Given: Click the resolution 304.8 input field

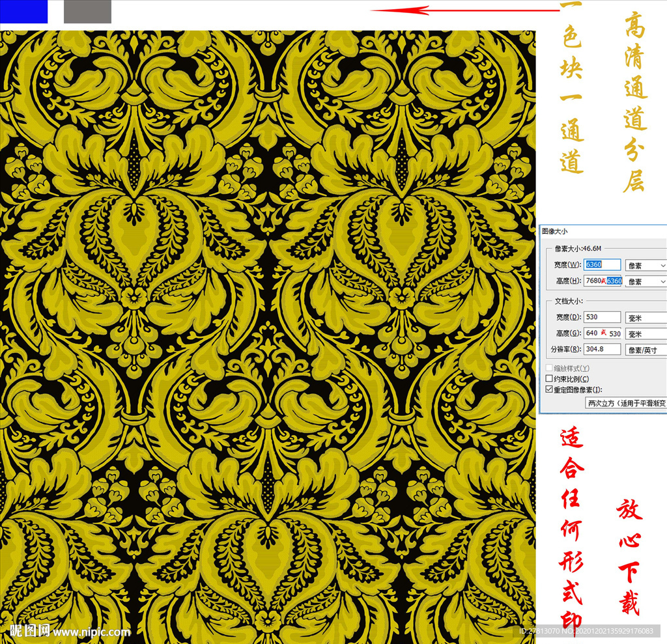Looking at the screenshot, I should 602,349.
